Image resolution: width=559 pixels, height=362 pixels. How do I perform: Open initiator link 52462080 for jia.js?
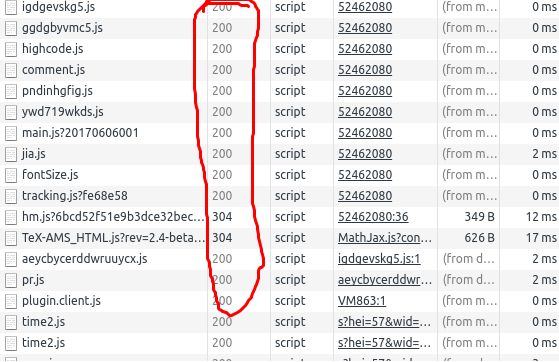click(365, 154)
